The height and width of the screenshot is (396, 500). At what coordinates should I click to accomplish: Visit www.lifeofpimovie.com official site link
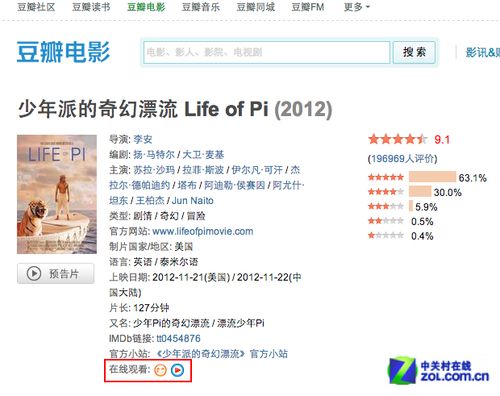click(203, 231)
